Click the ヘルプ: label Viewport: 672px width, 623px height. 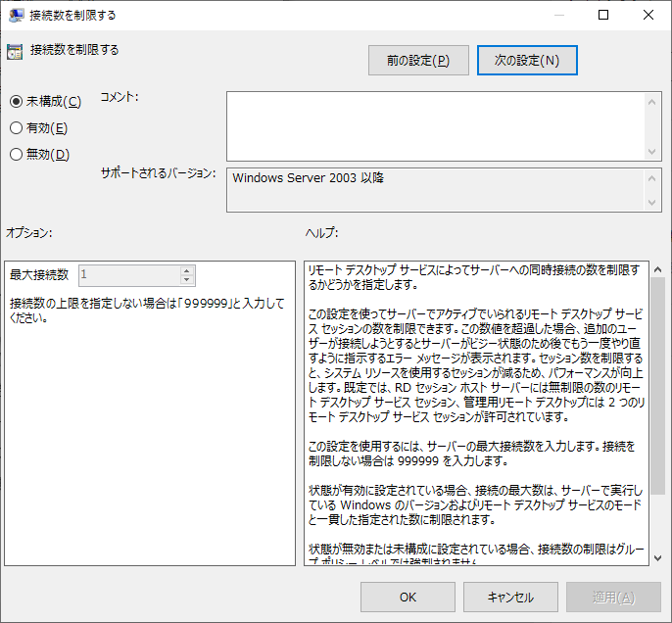[322, 233]
